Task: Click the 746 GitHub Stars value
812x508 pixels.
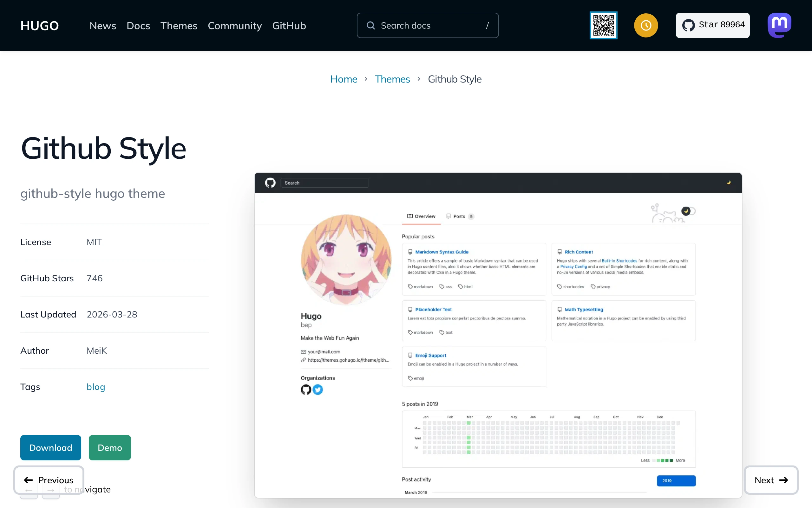Action: (x=95, y=278)
